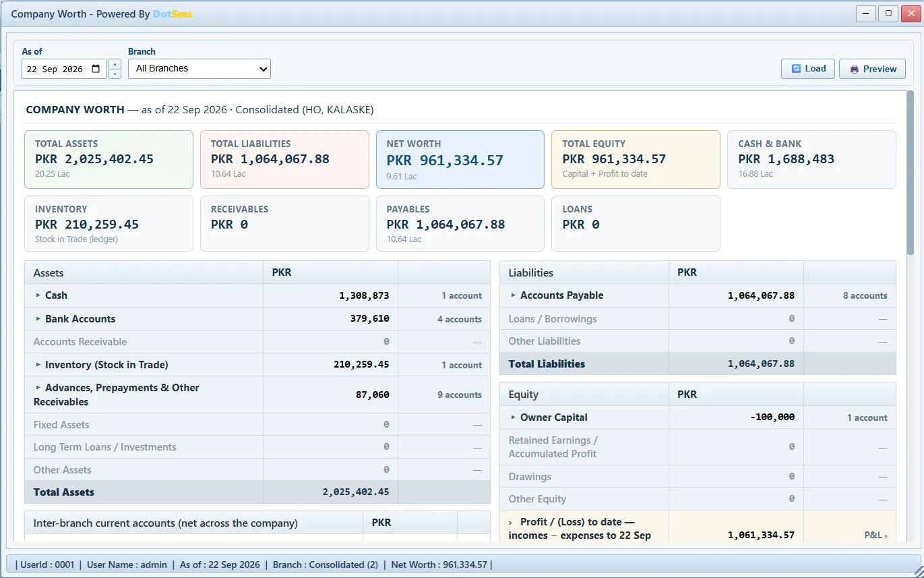924x578 pixels.
Task: Click the date decrement down arrow
Action: coord(115,74)
